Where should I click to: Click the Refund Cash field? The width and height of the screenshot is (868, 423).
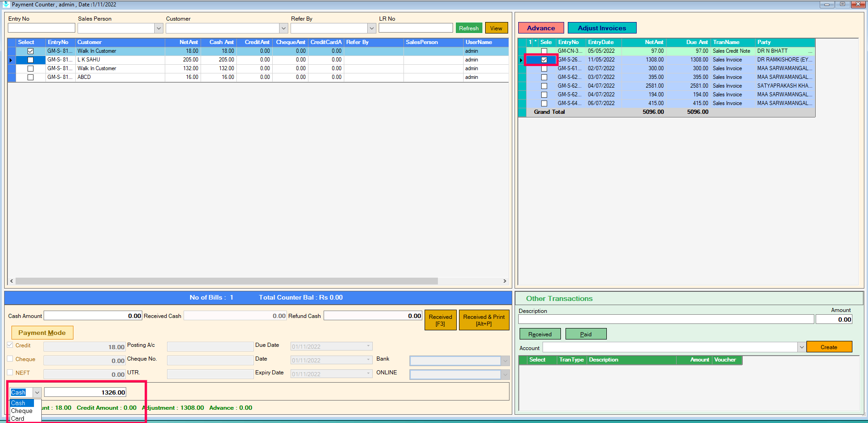[373, 316]
